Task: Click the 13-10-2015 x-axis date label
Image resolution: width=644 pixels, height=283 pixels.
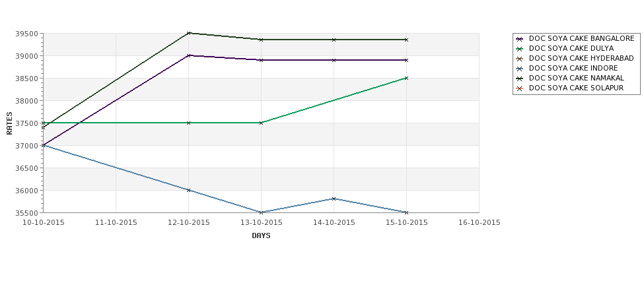Action: click(x=261, y=223)
